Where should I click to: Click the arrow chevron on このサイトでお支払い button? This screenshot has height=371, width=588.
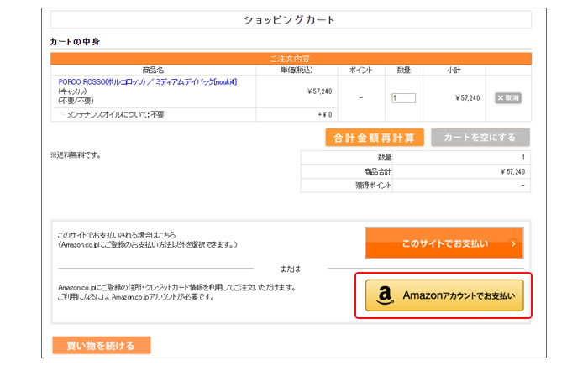(x=512, y=243)
